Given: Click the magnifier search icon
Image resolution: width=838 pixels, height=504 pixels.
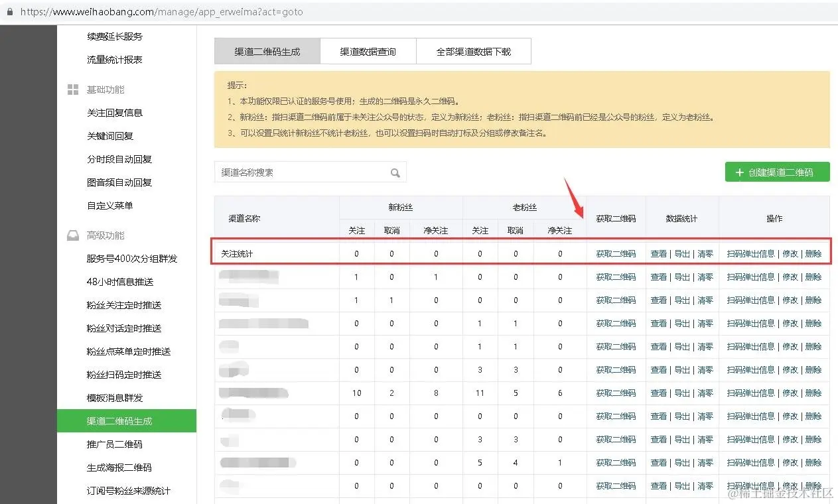Looking at the screenshot, I should [395, 173].
